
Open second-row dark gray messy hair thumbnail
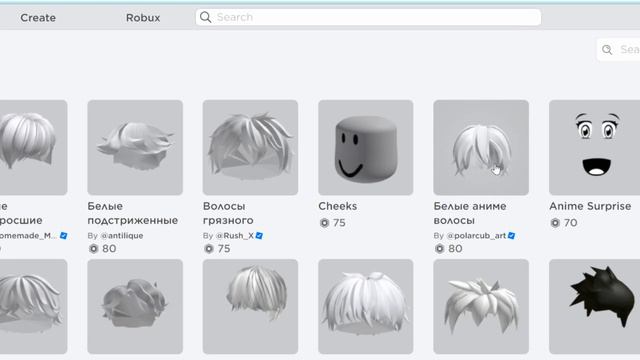(135, 307)
